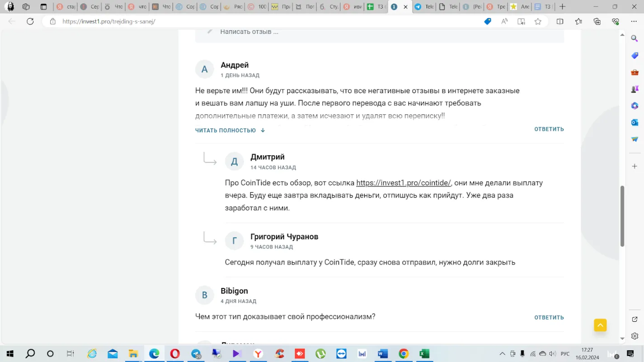Click the browser refresh icon
Screen dimensions: 644x362
30,21
